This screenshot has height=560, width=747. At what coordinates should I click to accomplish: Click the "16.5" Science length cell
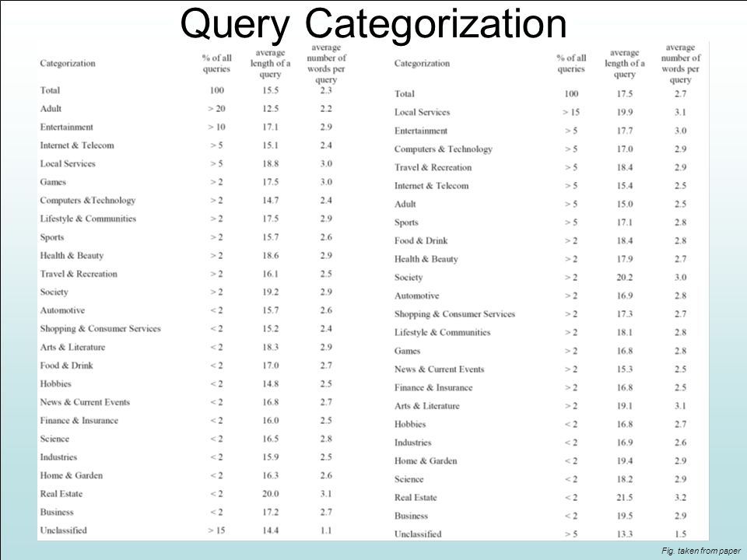point(270,439)
